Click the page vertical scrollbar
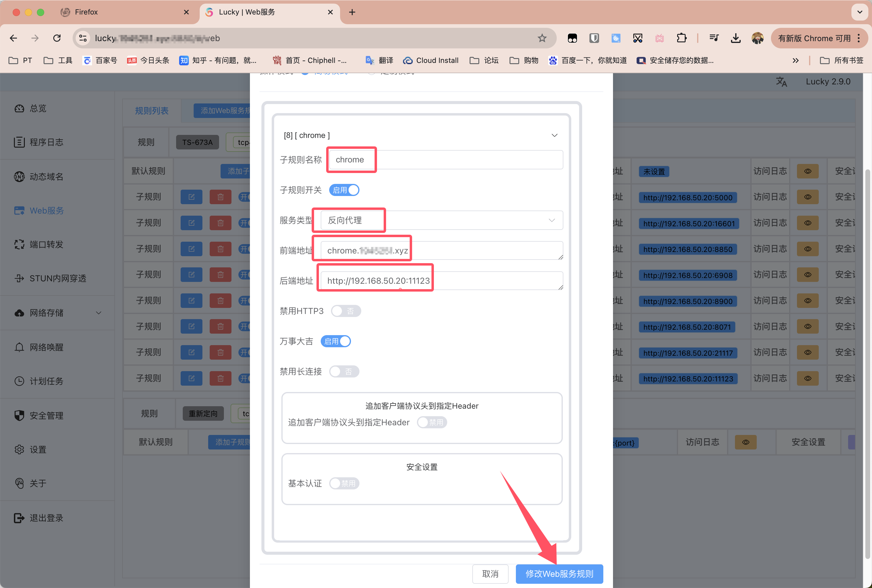 point(867,364)
